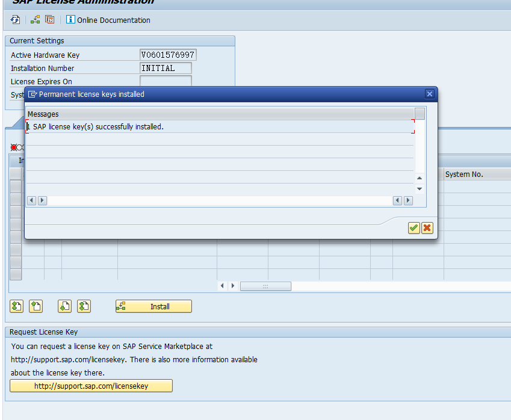Screen dimensions: 511x420
Task: Click the layout button at the top-right of the messages list
Action: 420,114
